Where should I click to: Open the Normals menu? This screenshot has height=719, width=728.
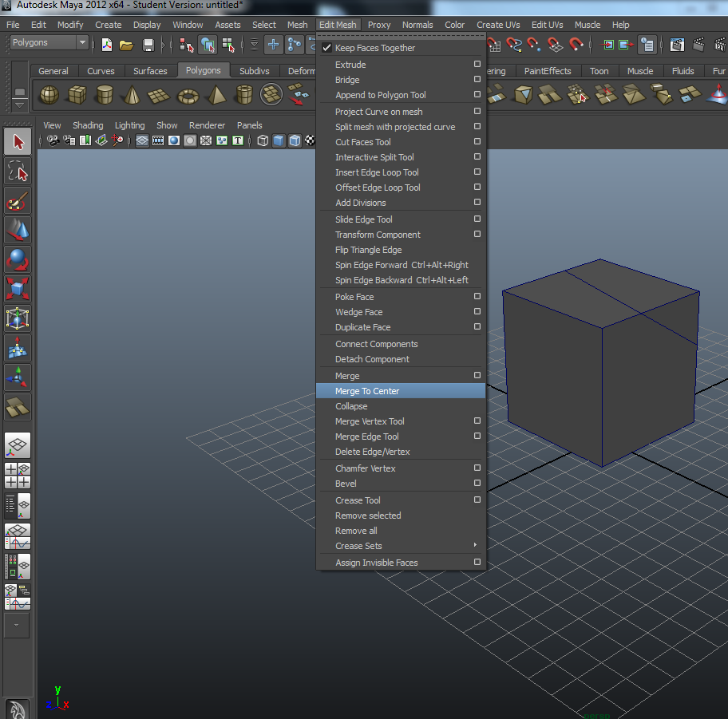tap(417, 25)
